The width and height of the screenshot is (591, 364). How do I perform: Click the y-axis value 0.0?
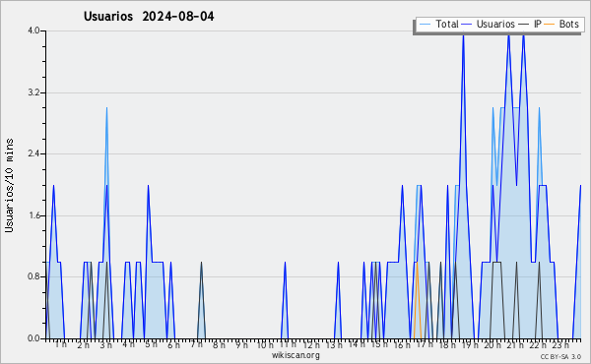coord(33,338)
